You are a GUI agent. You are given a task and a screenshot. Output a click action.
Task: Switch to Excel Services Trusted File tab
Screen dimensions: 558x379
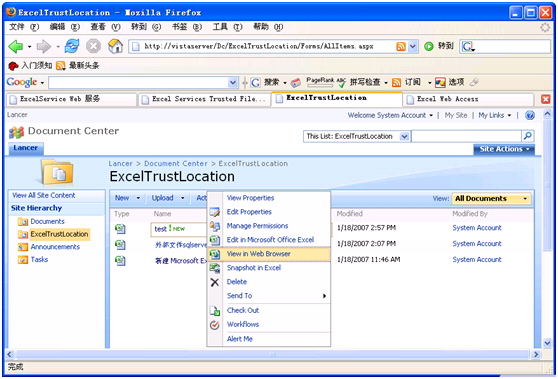(x=204, y=99)
